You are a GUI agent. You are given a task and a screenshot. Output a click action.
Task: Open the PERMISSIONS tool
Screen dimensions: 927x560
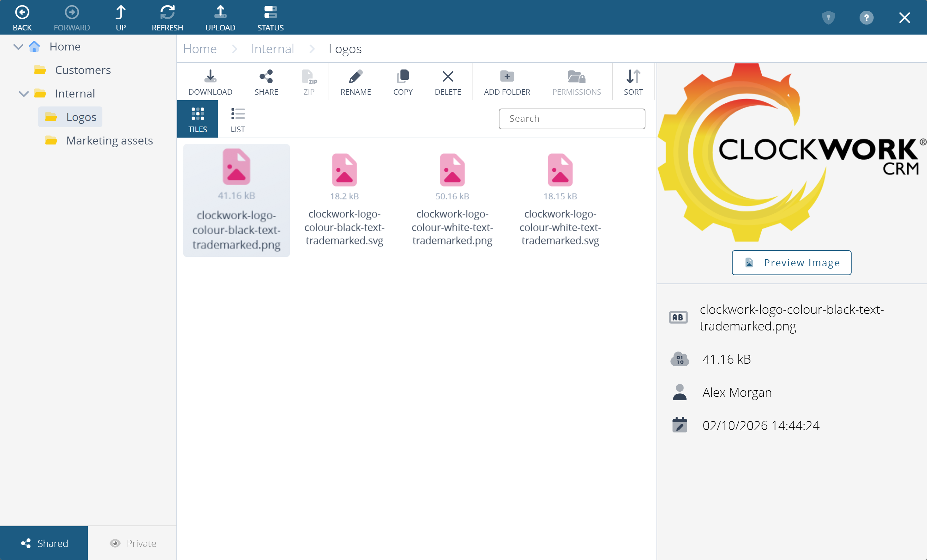click(576, 82)
